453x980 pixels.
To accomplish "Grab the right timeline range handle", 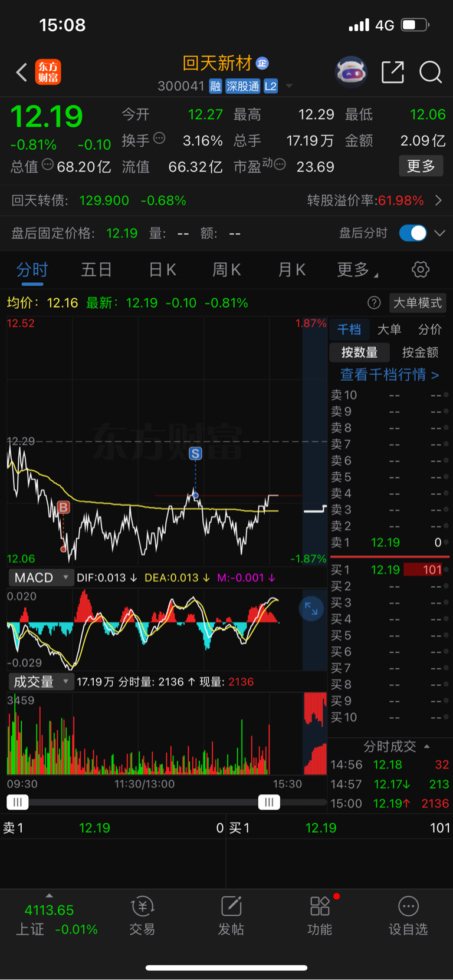I will (269, 802).
